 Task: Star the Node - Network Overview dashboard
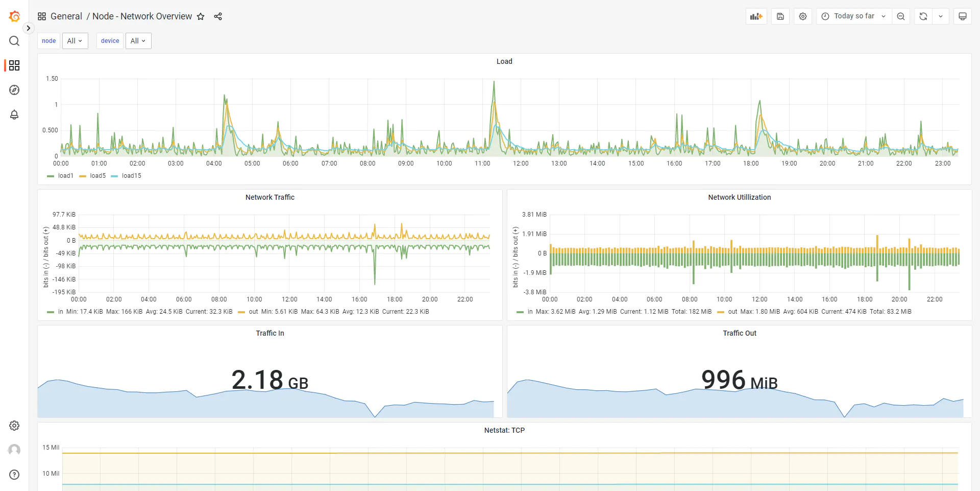[201, 16]
